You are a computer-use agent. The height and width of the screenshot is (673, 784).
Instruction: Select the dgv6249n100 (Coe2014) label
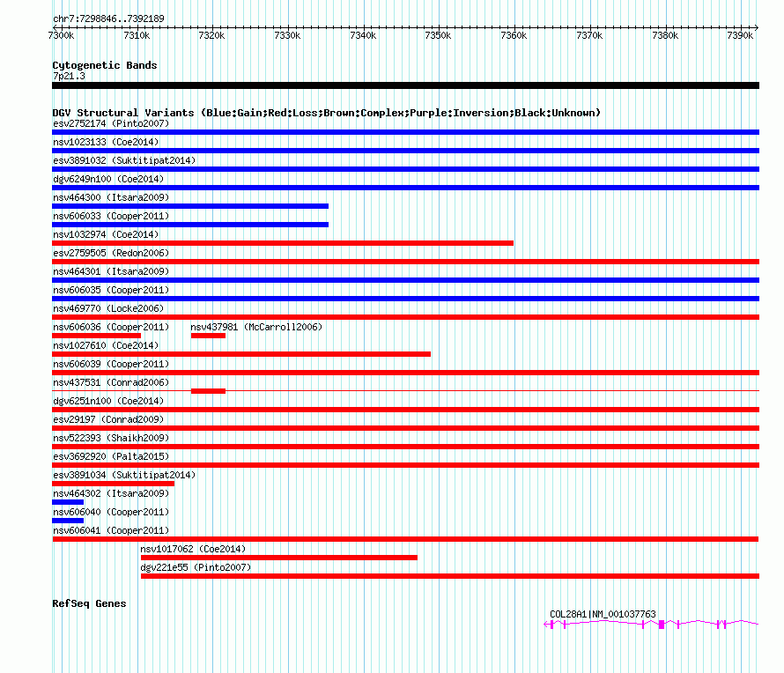[x=108, y=179]
